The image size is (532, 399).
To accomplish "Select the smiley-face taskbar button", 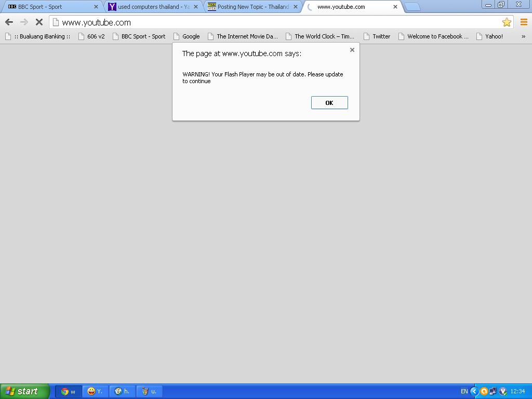I will point(95,391).
